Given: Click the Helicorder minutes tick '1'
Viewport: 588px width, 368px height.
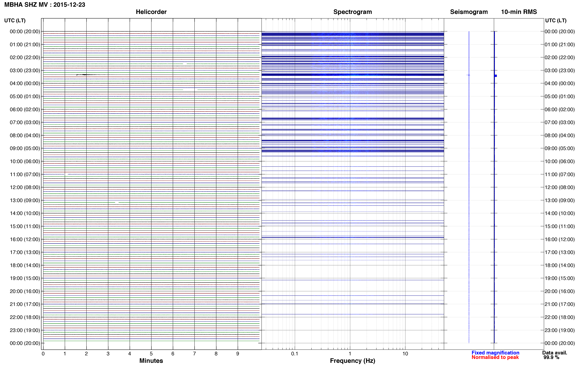Looking at the screenshot, I should click(x=65, y=354).
